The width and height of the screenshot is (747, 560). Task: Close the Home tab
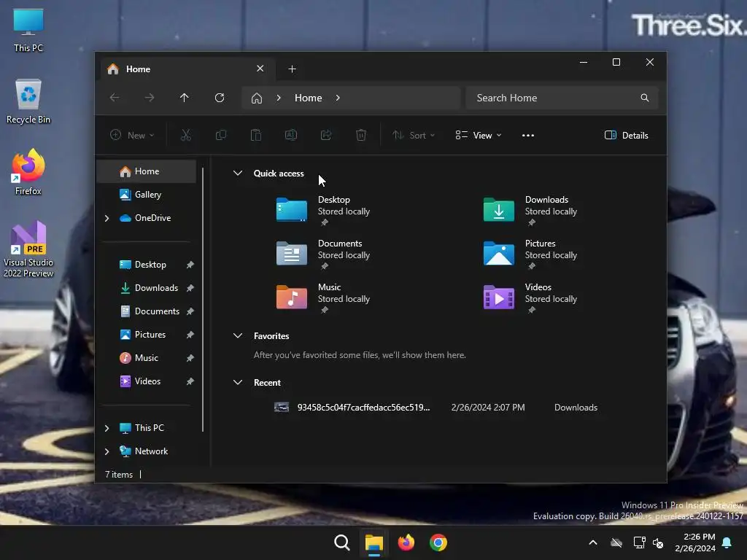[x=260, y=69]
